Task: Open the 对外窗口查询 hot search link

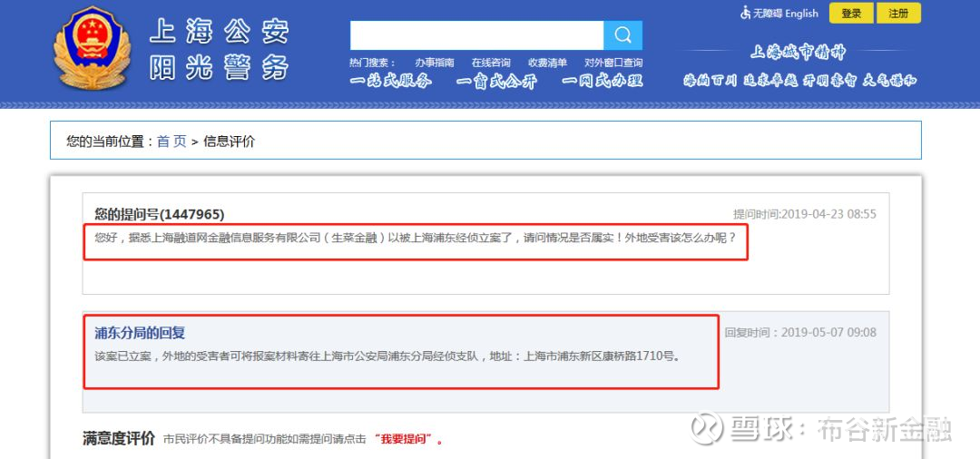Action: [x=613, y=63]
